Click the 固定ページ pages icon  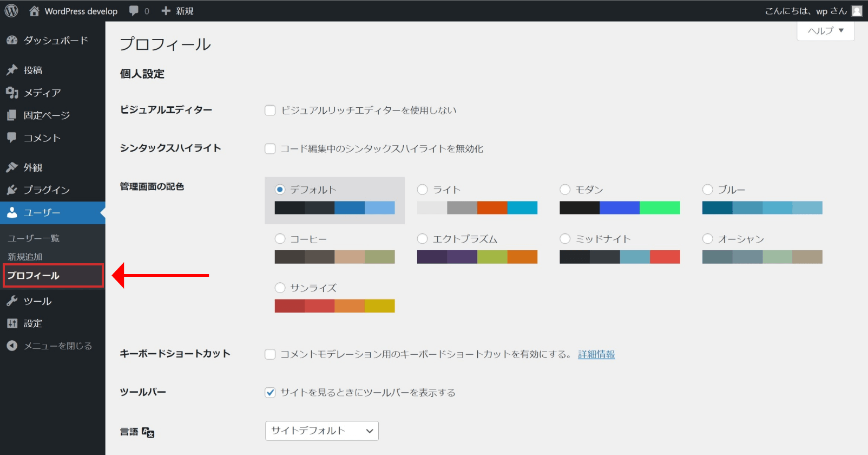[12, 115]
